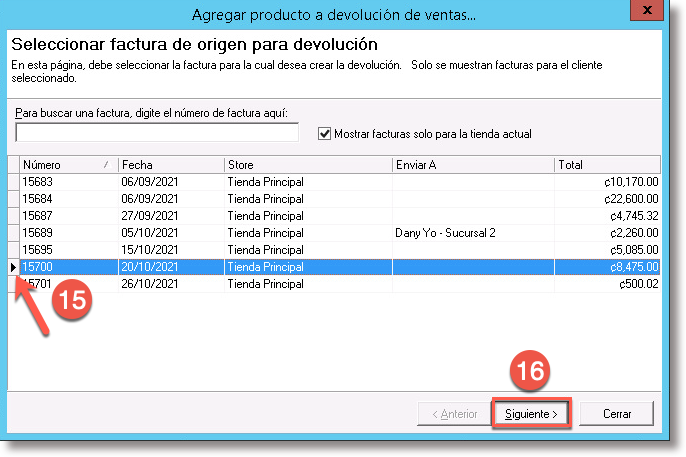
Task: Click the disabled Anterior button
Action: 455,413
